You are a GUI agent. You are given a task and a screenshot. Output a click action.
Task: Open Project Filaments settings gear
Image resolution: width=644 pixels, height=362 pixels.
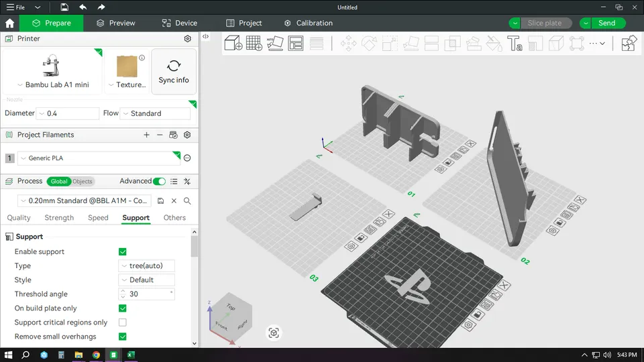[x=187, y=135]
